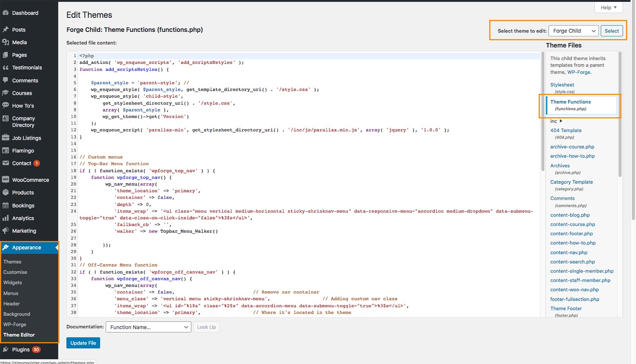Open the 404 Template file
The height and width of the screenshot is (364, 636).
(x=566, y=130)
